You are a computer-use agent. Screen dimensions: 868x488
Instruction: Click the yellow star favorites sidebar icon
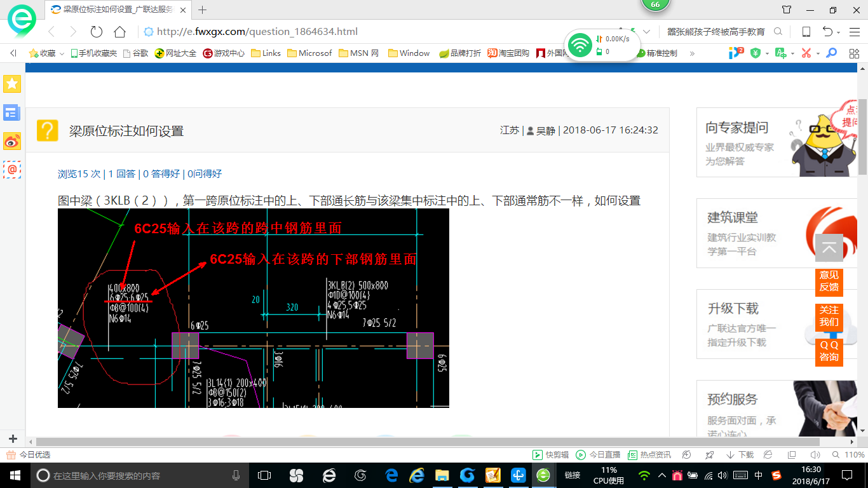[12, 84]
